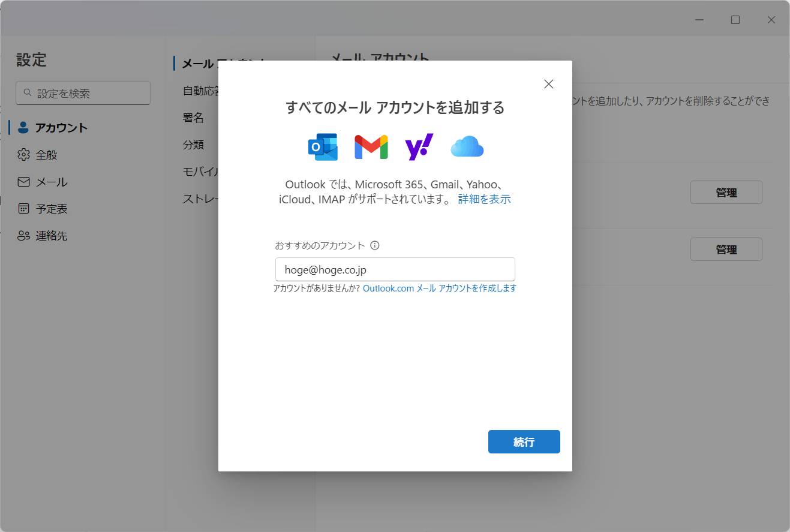Click the people icon next to 連絡先
This screenshot has height=532, width=790.
(x=23, y=236)
